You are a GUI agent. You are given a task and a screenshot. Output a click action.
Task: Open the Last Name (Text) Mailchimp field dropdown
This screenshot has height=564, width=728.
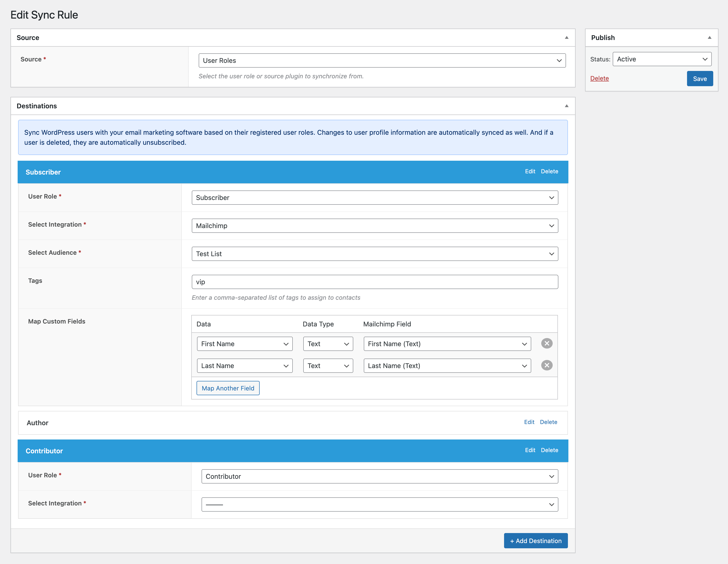447,366
